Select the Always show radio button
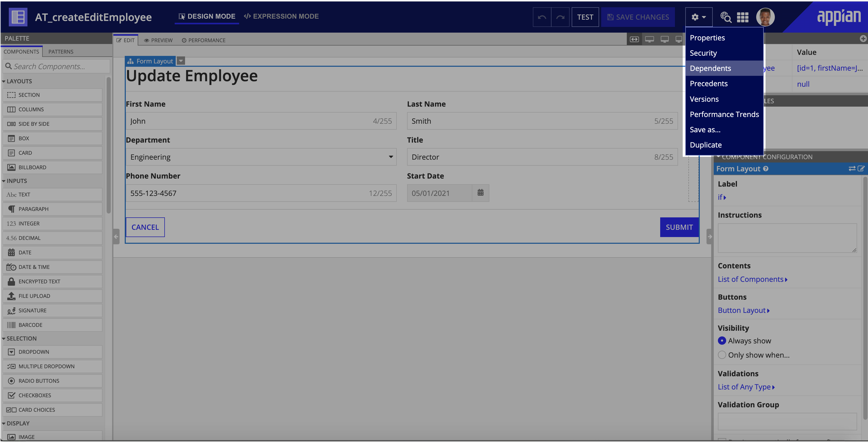This screenshot has width=868, height=442. pos(722,341)
